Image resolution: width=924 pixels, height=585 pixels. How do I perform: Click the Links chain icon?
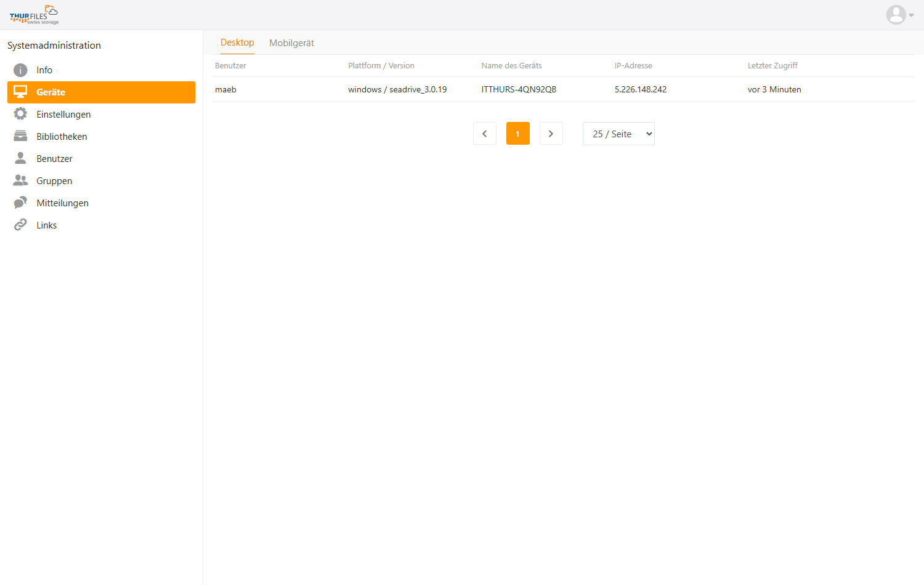[x=20, y=225]
